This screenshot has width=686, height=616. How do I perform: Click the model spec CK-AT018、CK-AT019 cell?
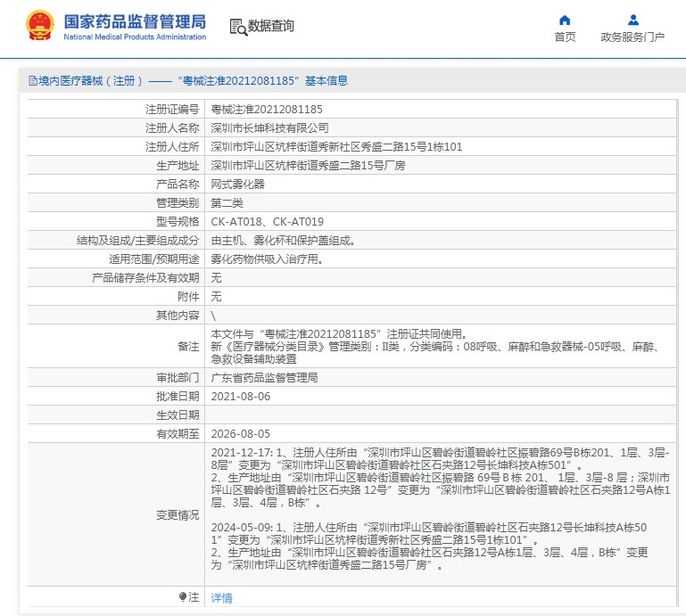tap(267, 222)
